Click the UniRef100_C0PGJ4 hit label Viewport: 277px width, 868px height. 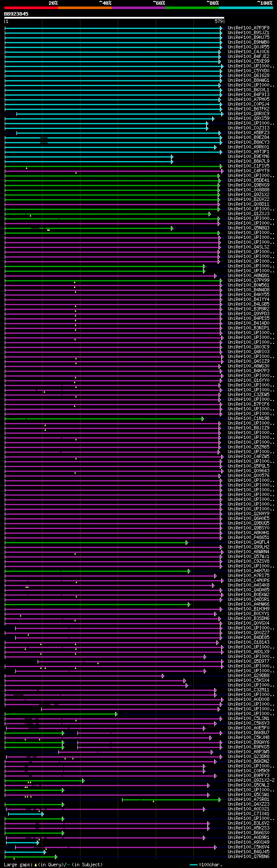click(x=248, y=104)
